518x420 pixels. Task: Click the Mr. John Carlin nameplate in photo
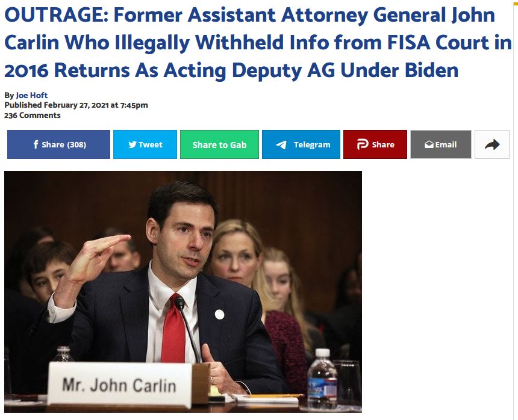click(x=119, y=384)
